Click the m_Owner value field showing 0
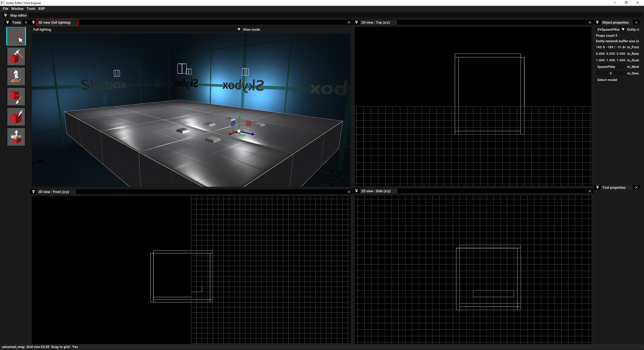Viewport: 644px width, 350px height. (610, 73)
